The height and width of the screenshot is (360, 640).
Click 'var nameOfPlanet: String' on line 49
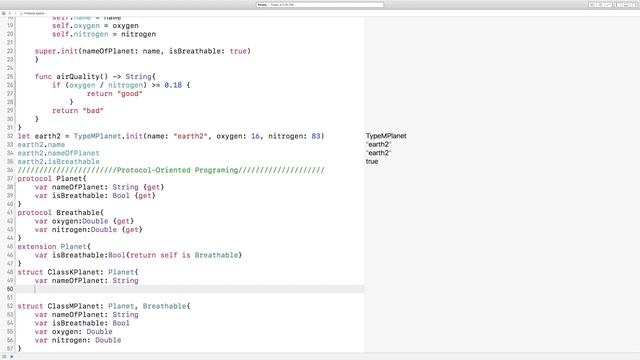[x=87, y=281]
